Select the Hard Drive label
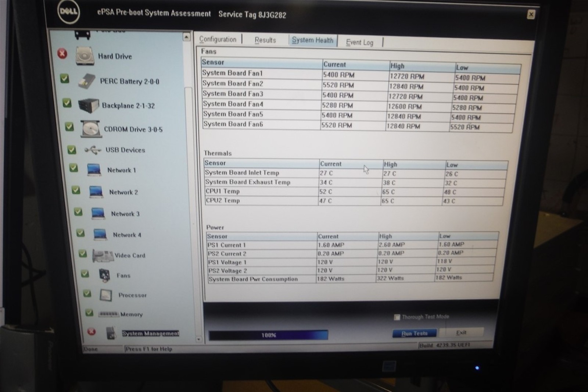The height and width of the screenshot is (392, 588). [115, 56]
